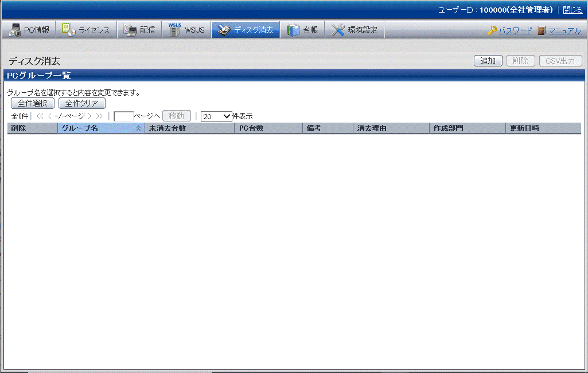The image size is (588, 373).
Task: Click the グループ名 column header text
Action: (x=80, y=128)
